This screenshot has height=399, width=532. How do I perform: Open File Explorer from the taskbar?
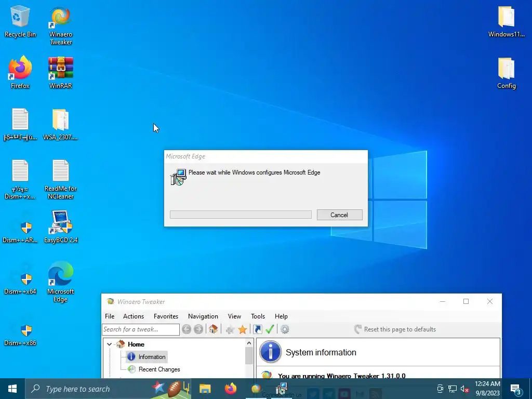(205, 389)
